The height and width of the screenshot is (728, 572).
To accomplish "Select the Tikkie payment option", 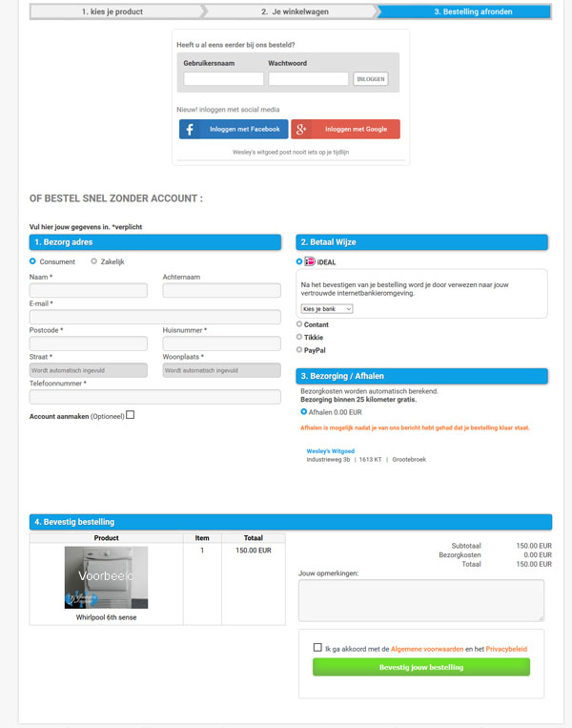I will coord(300,337).
